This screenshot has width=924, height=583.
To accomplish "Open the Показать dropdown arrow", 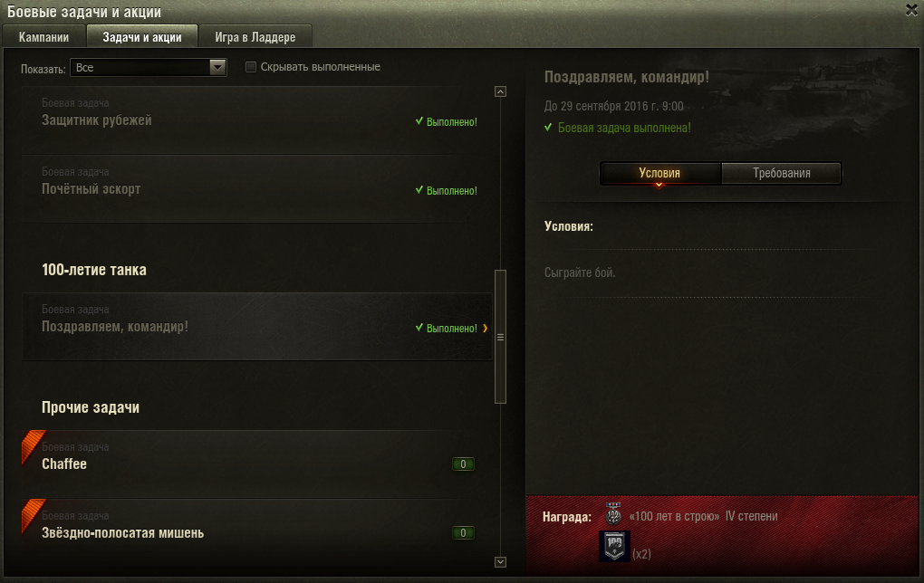I will (217, 68).
